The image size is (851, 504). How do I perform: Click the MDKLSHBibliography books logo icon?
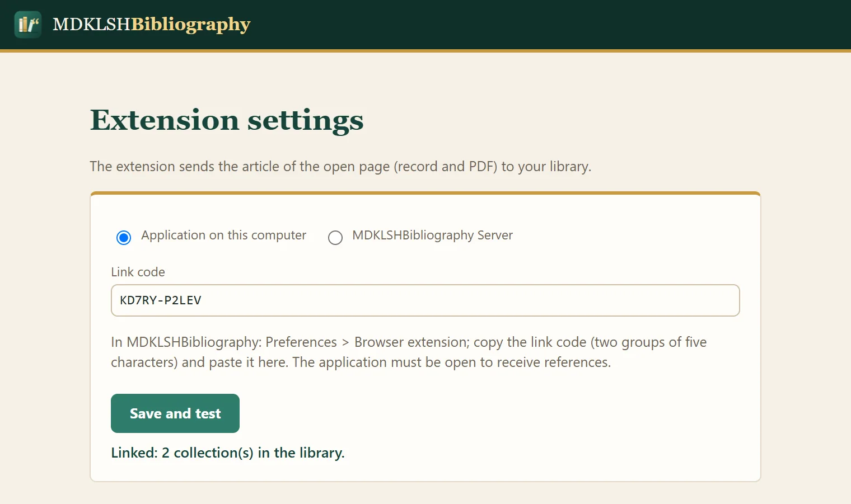point(28,25)
